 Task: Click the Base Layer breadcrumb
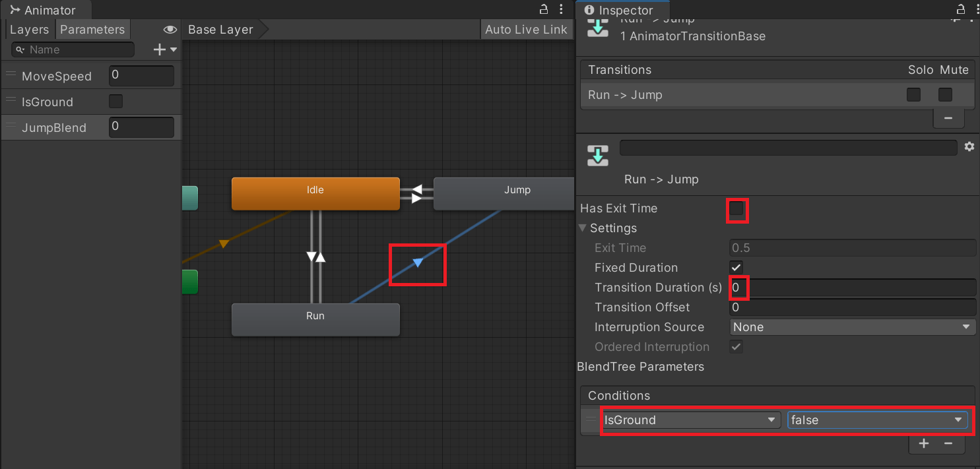(222, 29)
